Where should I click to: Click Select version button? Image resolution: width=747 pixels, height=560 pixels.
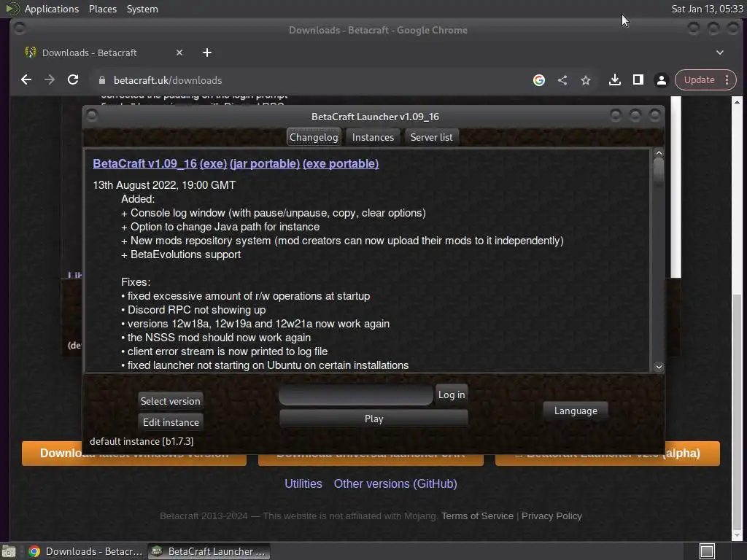(x=171, y=401)
